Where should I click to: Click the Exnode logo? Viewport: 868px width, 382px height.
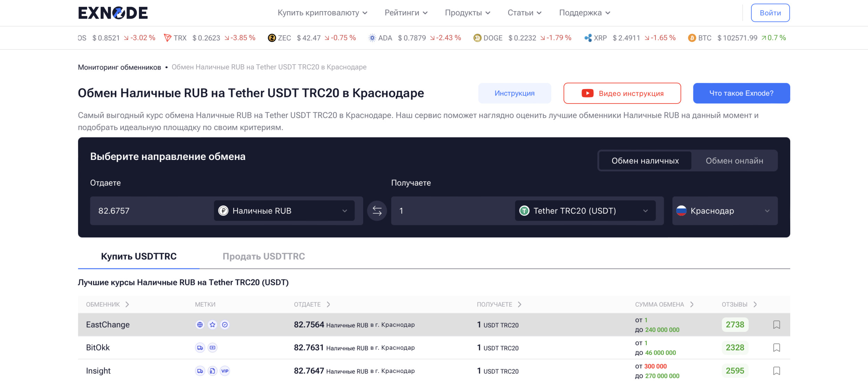[113, 13]
